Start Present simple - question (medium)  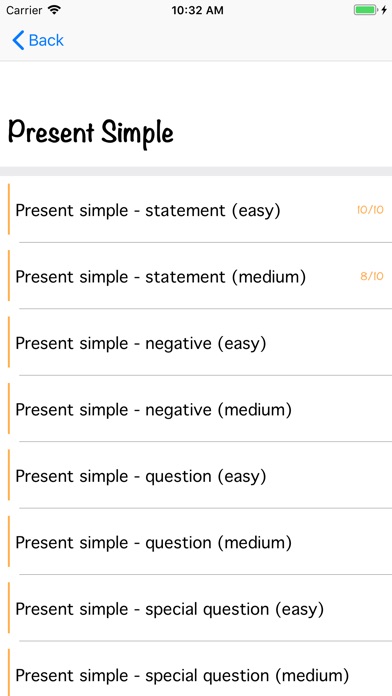(x=200, y=542)
